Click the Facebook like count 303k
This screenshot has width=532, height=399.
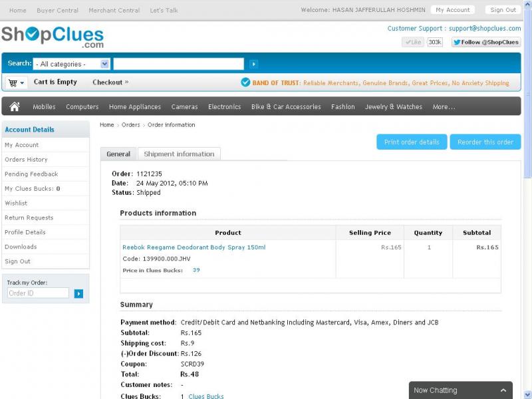pos(435,42)
